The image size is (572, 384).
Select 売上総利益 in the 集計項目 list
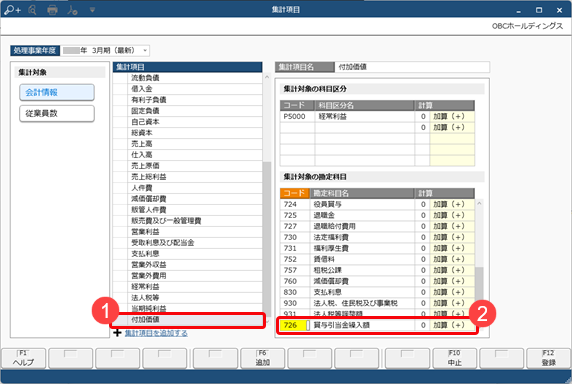tap(188, 177)
